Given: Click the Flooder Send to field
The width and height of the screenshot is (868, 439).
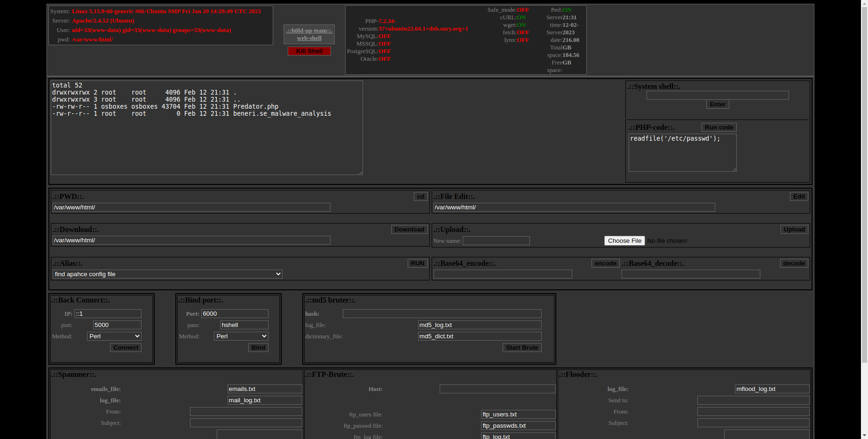Looking at the screenshot, I should (x=753, y=400).
